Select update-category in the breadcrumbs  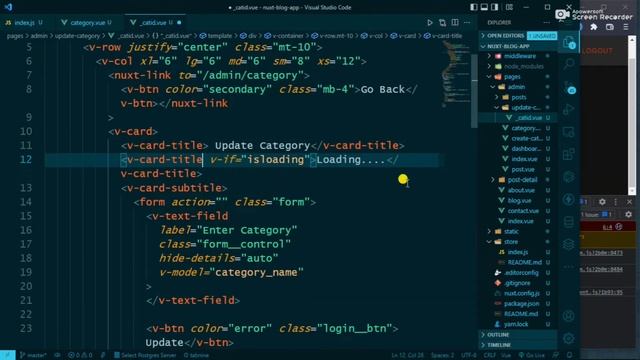tap(77, 36)
